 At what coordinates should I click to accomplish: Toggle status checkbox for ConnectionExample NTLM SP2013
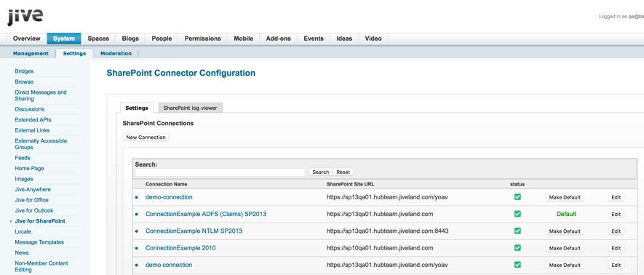click(517, 231)
